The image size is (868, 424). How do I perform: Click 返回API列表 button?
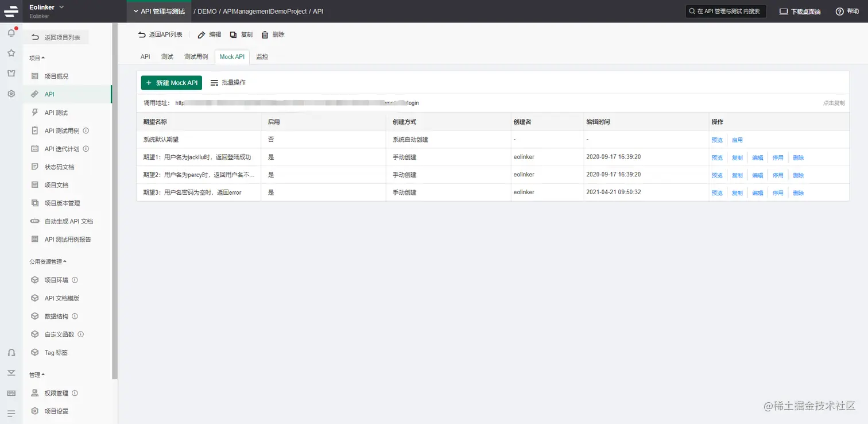[160, 35]
